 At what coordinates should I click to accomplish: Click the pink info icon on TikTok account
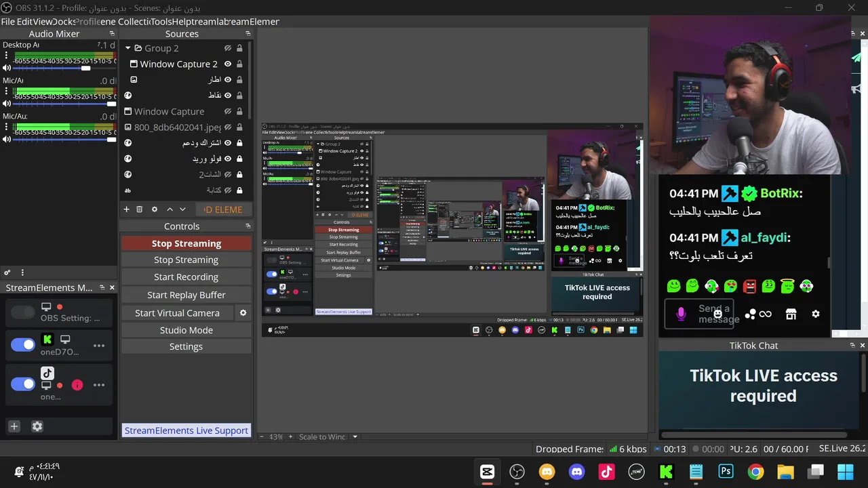click(77, 385)
